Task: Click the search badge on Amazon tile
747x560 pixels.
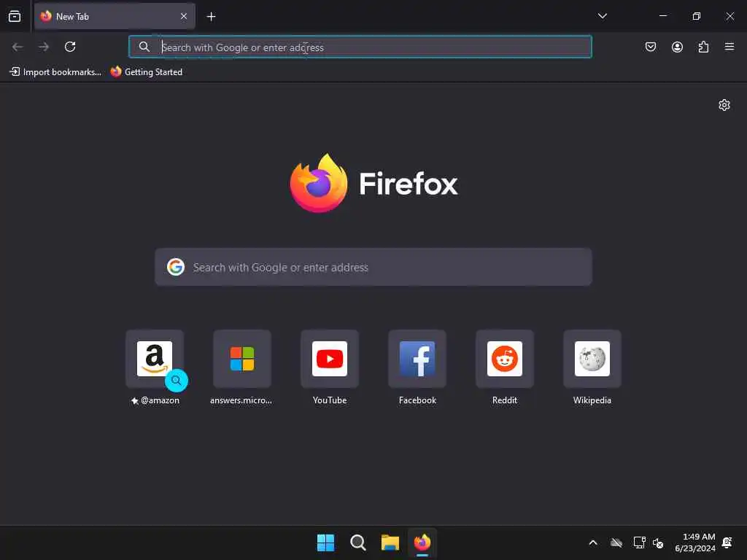Action: click(x=177, y=381)
